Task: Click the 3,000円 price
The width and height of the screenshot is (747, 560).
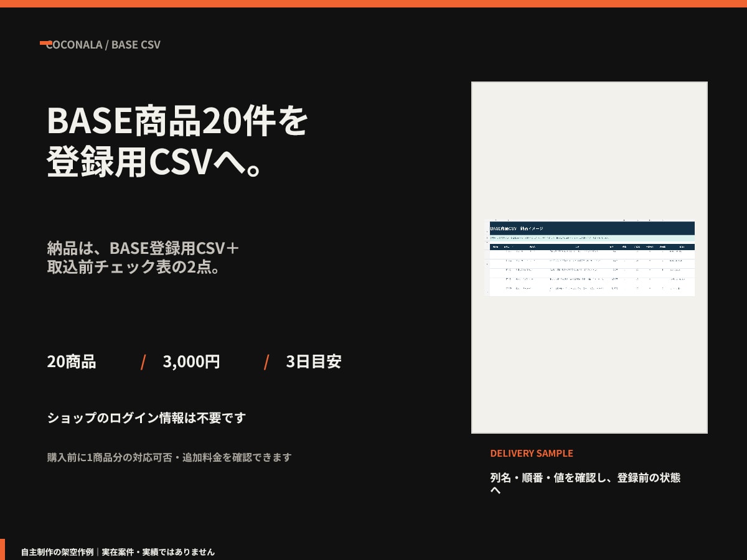Action: (x=191, y=362)
